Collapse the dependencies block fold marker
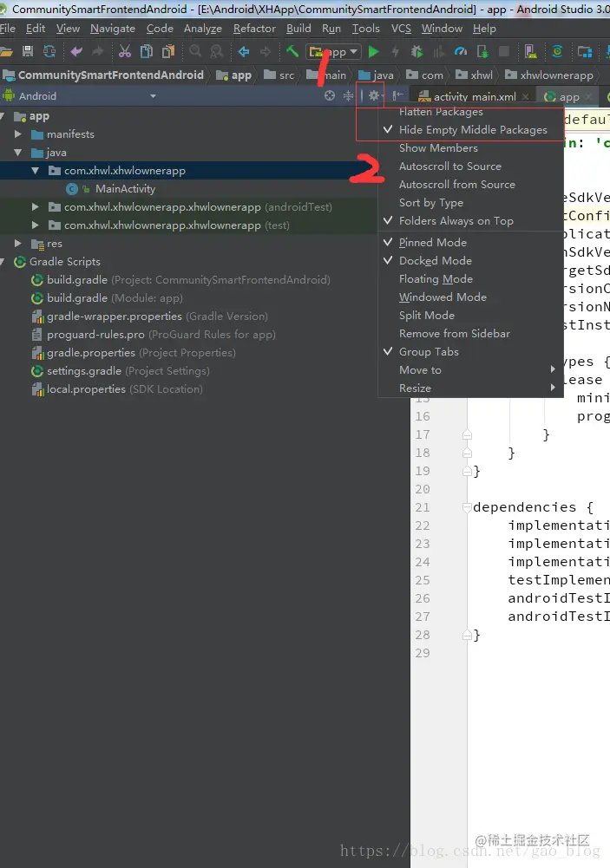 click(467, 507)
